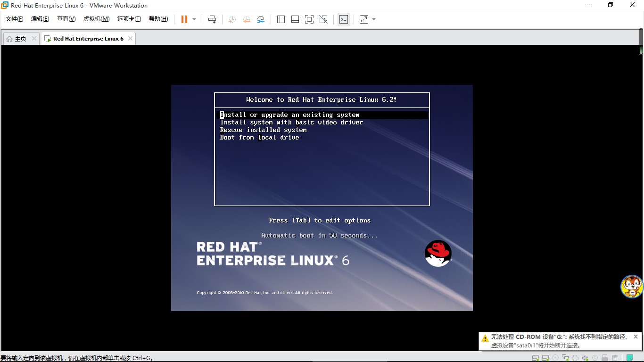Image resolution: width=644 pixels, height=362 pixels.
Task: Pause the running virtual machine
Action: coord(184,19)
